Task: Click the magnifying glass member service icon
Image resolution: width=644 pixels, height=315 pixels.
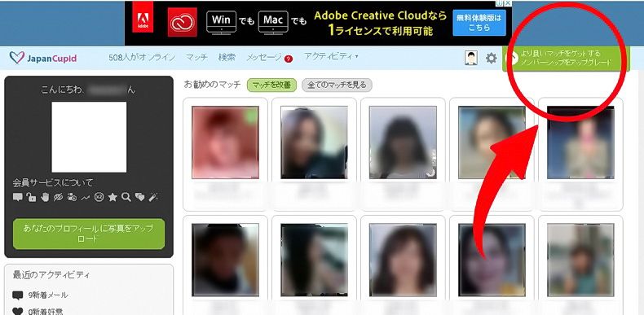Action: (x=126, y=197)
